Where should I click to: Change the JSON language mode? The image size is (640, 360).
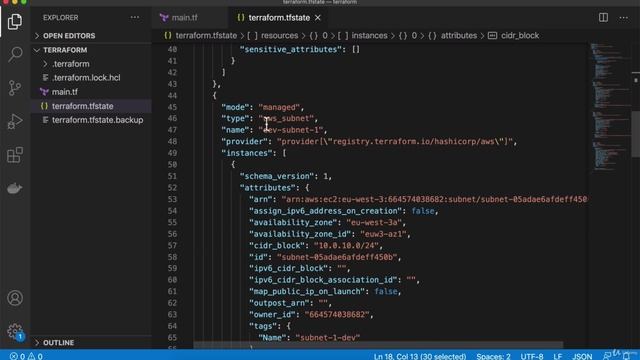[582, 356]
